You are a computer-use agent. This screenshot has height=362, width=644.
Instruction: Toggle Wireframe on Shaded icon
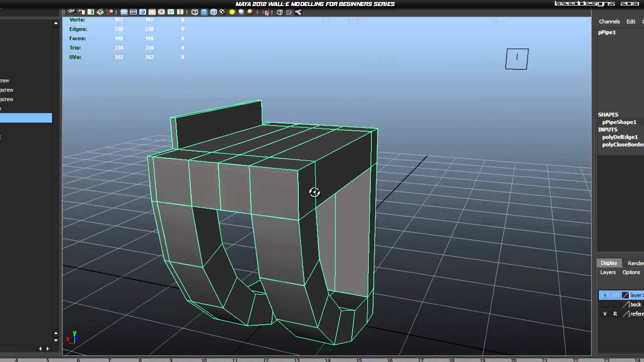(x=213, y=12)
